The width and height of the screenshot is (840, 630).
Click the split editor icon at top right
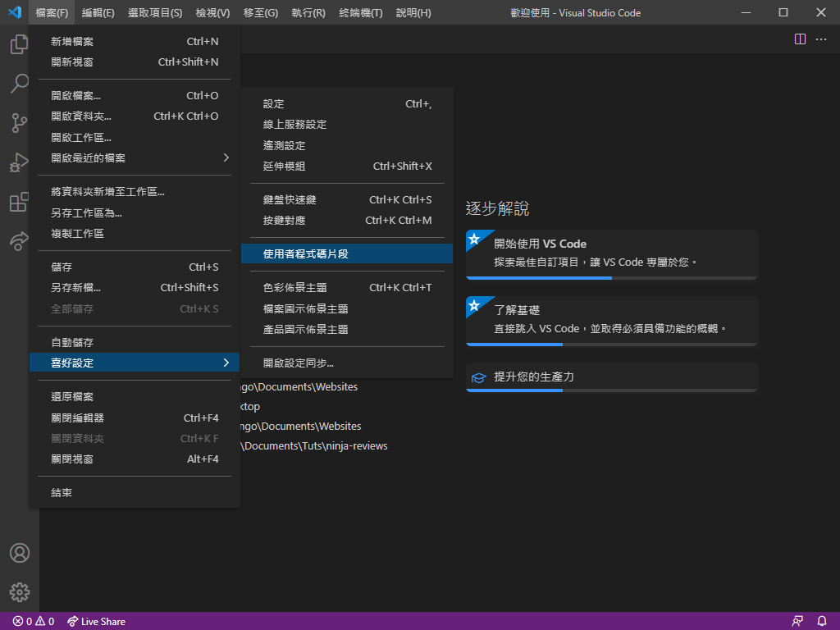pos(800,38)
